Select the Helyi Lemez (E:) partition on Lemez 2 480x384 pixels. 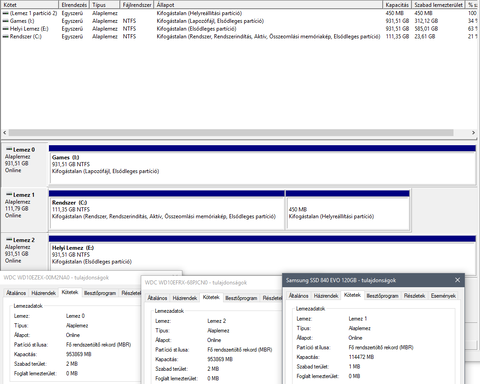point(263,256)
